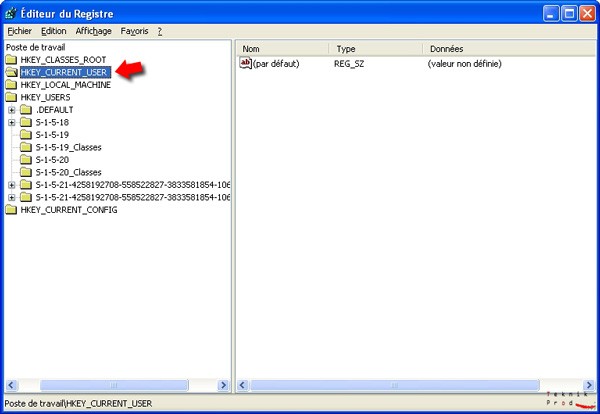Open the Fichier menu

20,31
